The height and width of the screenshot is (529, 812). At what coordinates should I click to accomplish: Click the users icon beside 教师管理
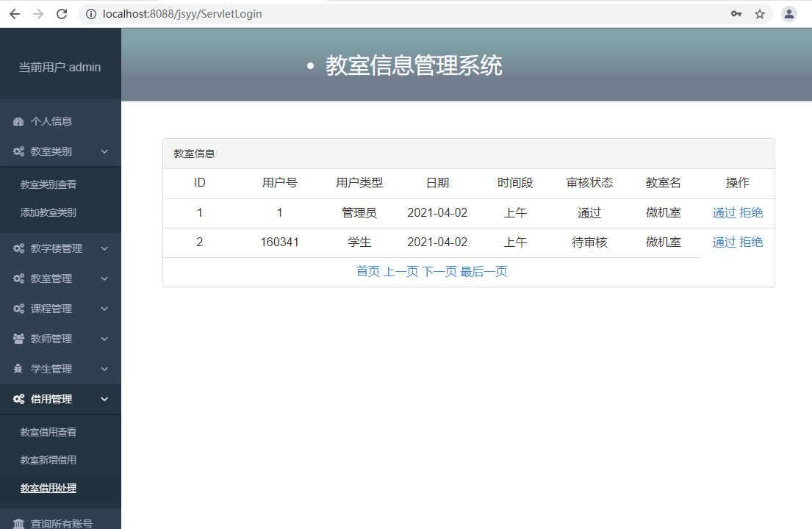(18, 339)
